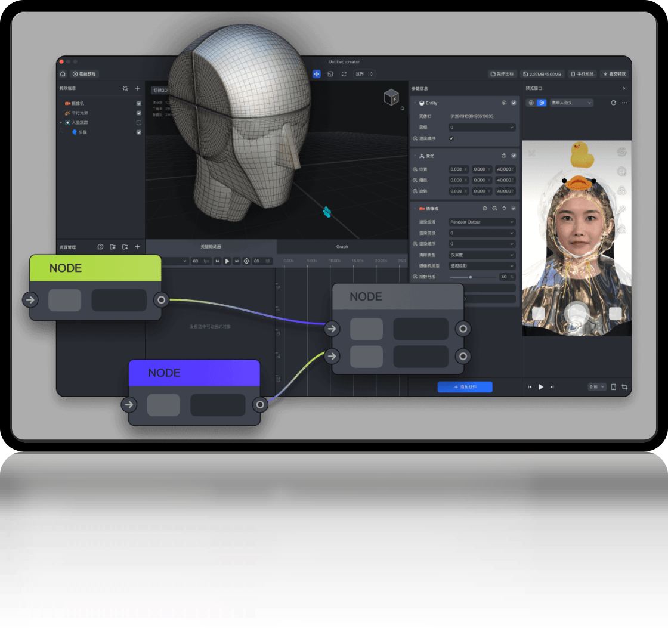Screen dimensions: 668x644
Task: Toggle the 渲染顺序 checkbox under Entity
Action: coord(451,138)
